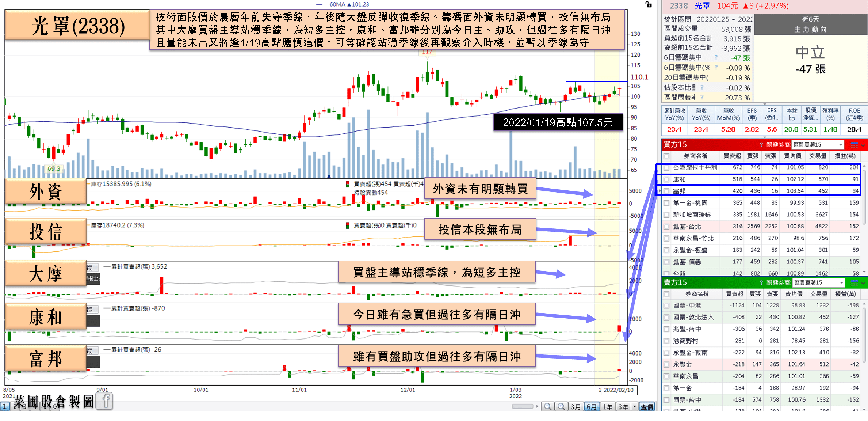868x421 pixels.
Task: Select the 1年 range tab
Action: pyautogui.click(x=608, y=406)
